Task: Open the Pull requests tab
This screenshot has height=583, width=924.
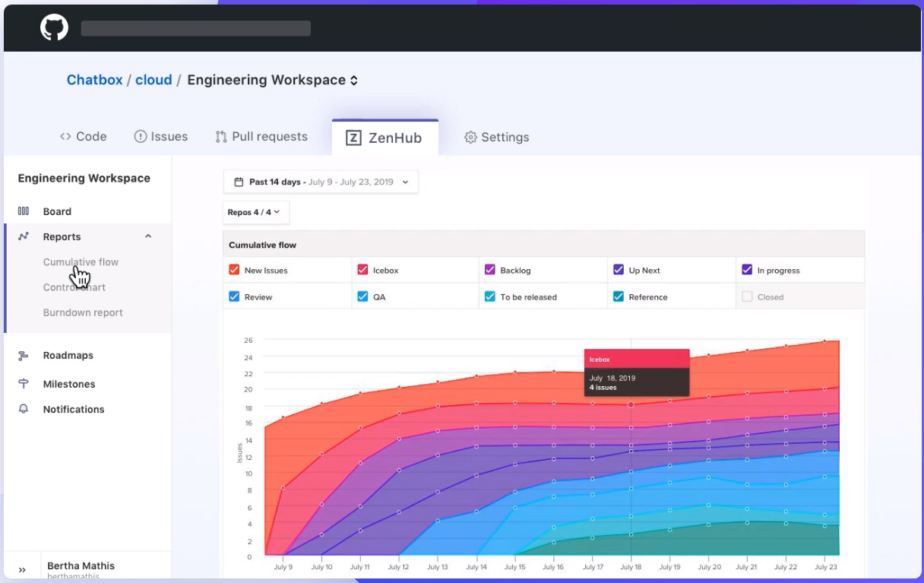Action: 261,137
